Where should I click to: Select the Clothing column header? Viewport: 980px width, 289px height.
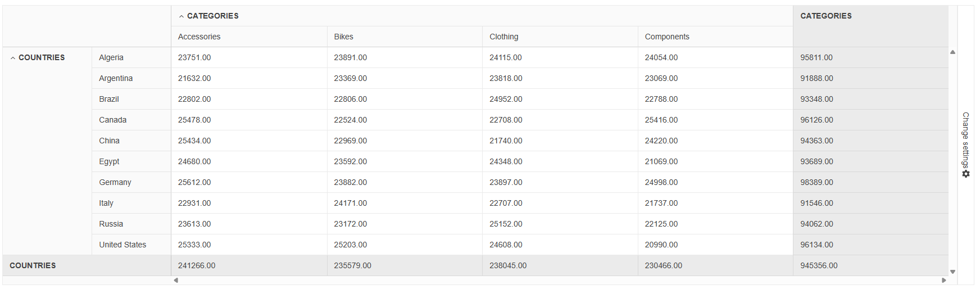click(x=503, y=37)
